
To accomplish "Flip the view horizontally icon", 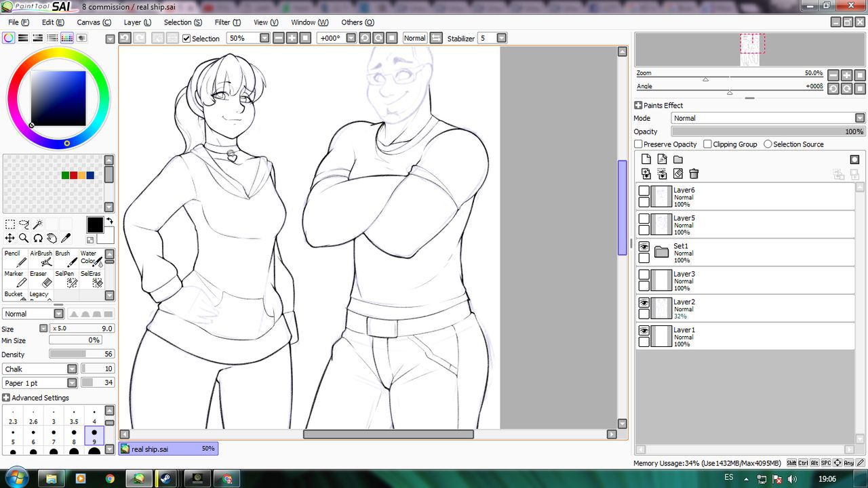I will click(x=436, y=38).
